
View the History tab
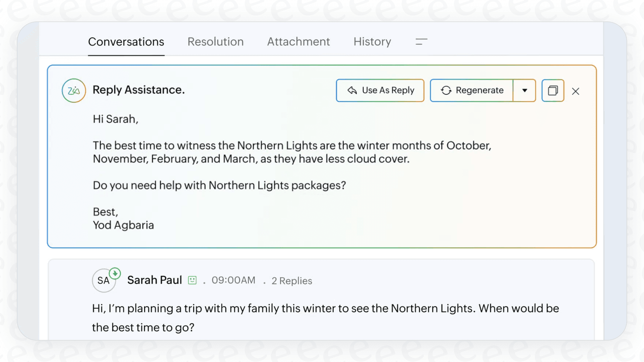pyautogui.click(x=372, y=42)
